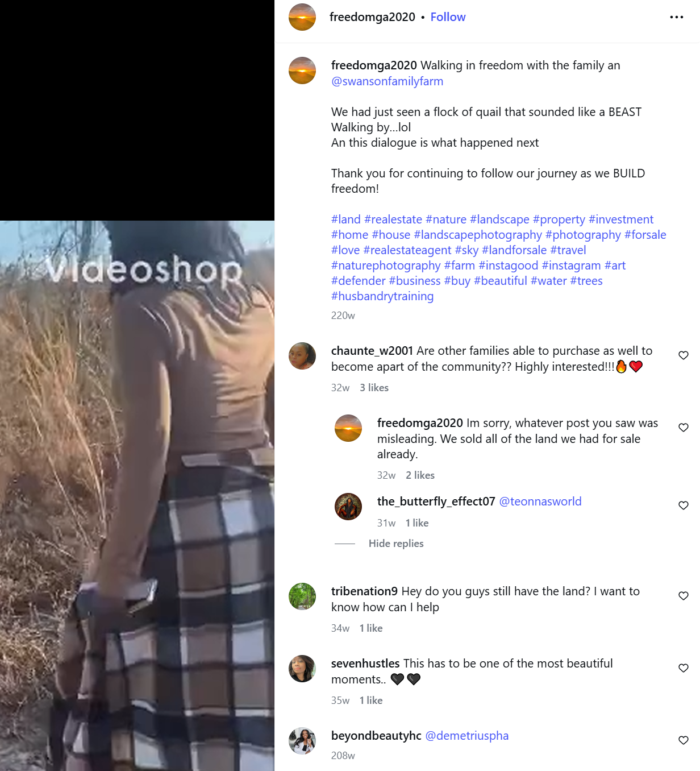Open the @demetriuspha mention link
Screen dimensions: 700x771
pyautogui.click(x=467, y=736)
